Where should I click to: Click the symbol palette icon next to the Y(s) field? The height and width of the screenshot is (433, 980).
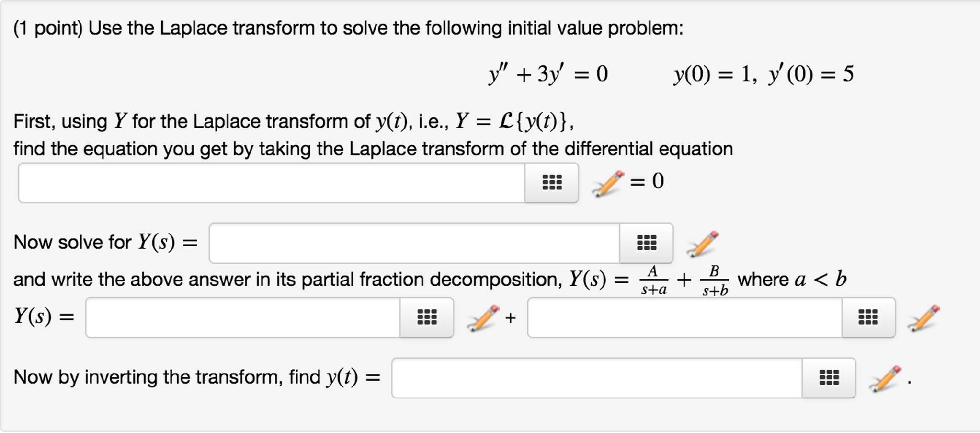[x=647, y=244]
